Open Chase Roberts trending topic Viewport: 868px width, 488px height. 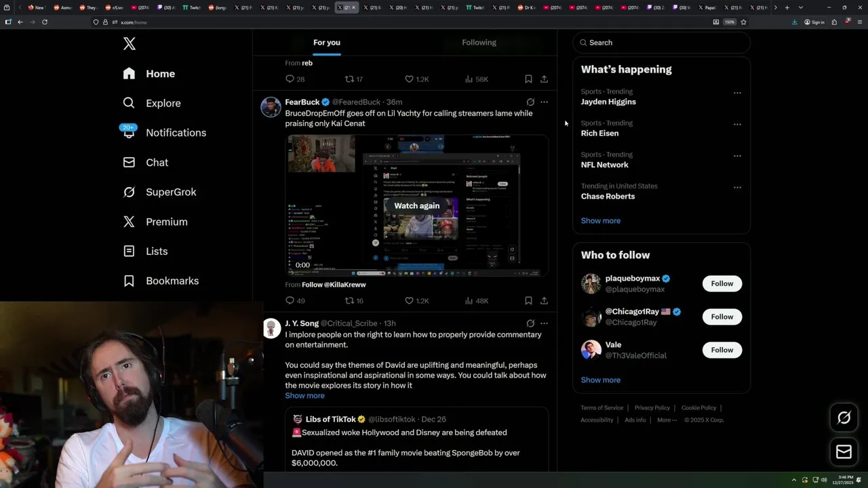tap(608, 197)
